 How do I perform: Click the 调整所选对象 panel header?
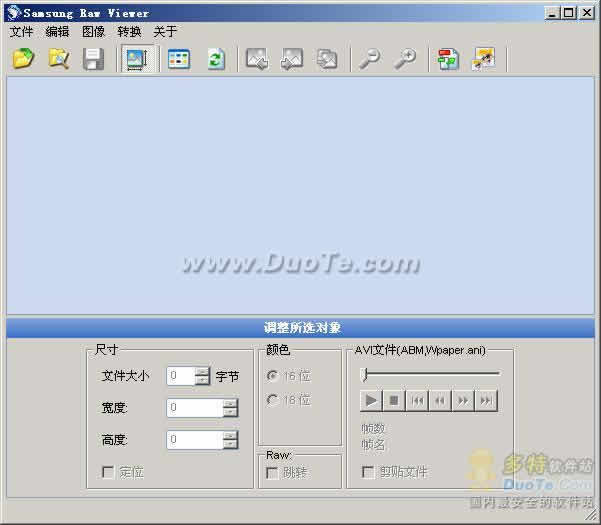[300, 328]
